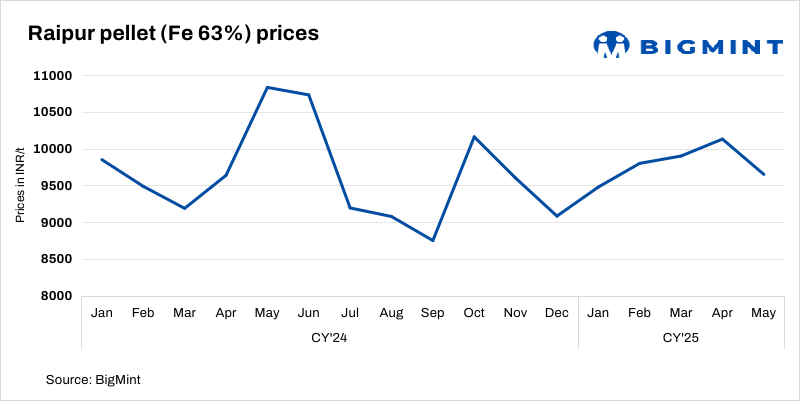Click the Mar CY'24 dip on line
The height and width of the screenshot is (401, 800).
tap(184, 208)
